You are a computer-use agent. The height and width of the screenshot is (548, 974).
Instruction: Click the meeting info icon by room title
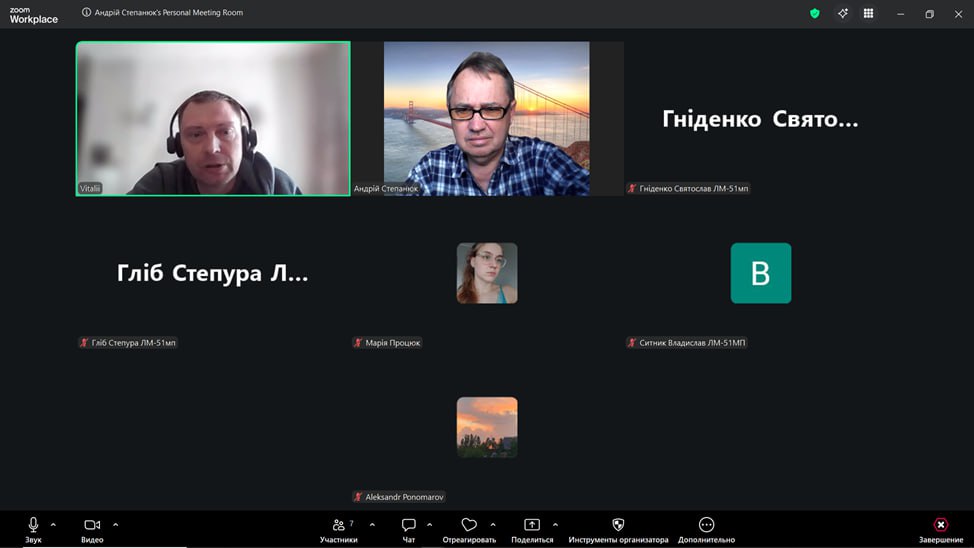point(86,12)
